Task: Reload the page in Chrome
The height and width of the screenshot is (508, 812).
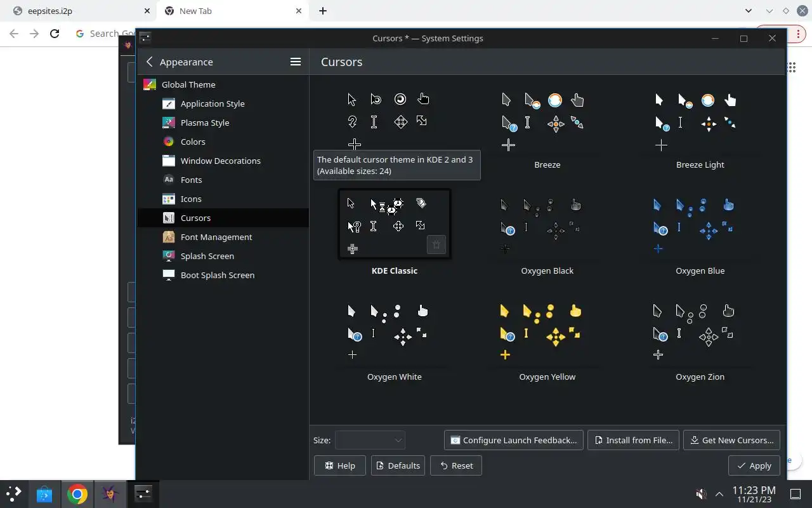Action: pos(55,34)
